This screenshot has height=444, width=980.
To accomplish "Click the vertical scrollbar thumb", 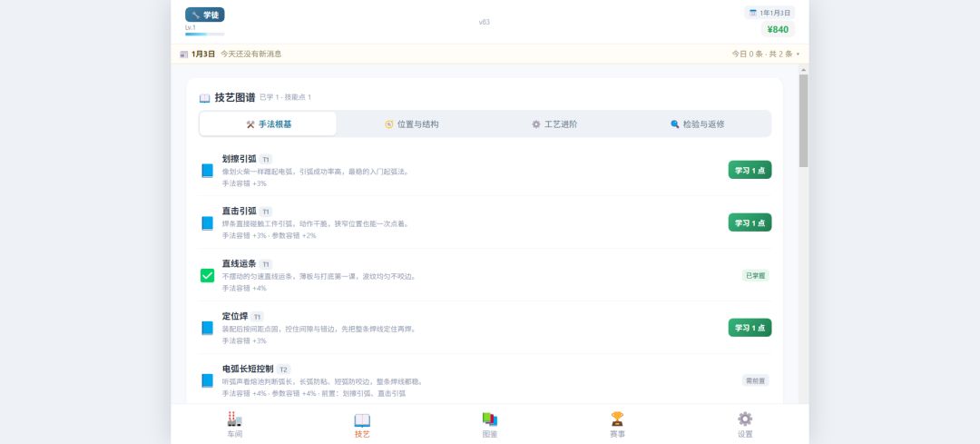I will pos(803,121).
